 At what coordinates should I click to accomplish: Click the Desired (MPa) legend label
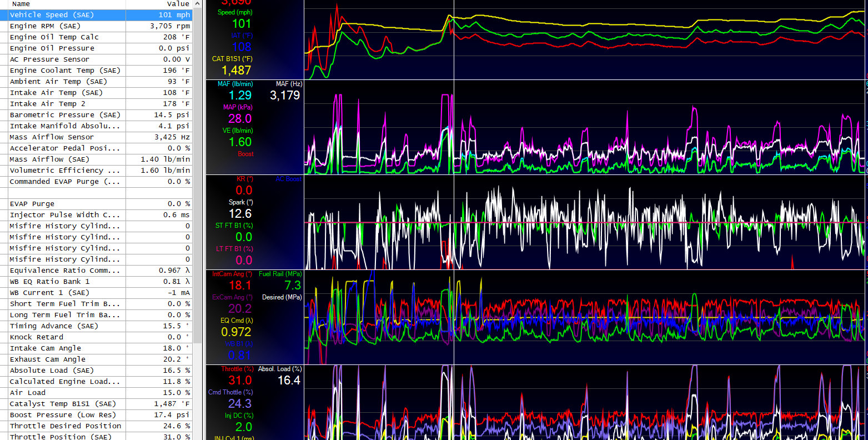coord(282,297)
